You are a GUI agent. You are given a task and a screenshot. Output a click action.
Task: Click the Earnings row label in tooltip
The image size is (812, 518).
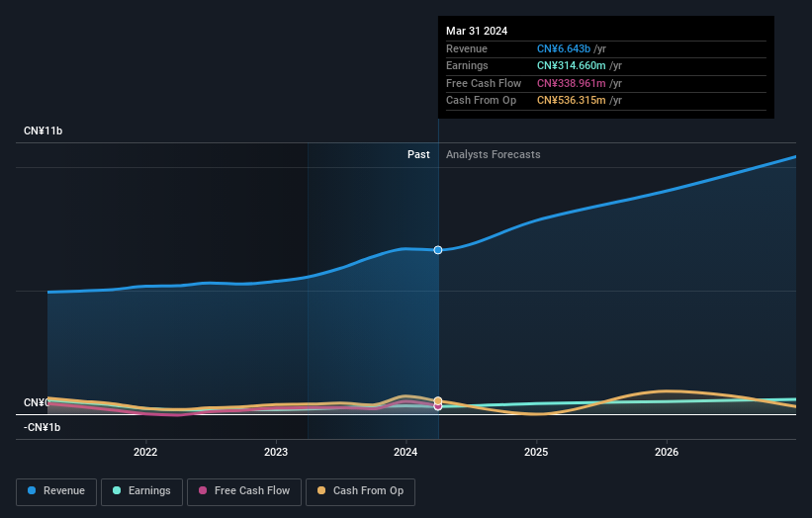coord(467,65)
